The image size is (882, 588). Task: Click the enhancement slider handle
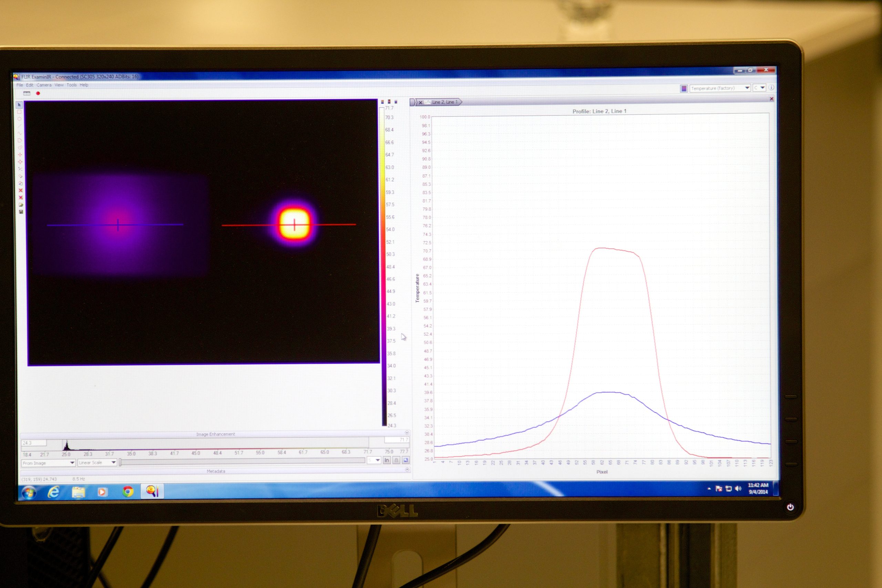[120, 462]
